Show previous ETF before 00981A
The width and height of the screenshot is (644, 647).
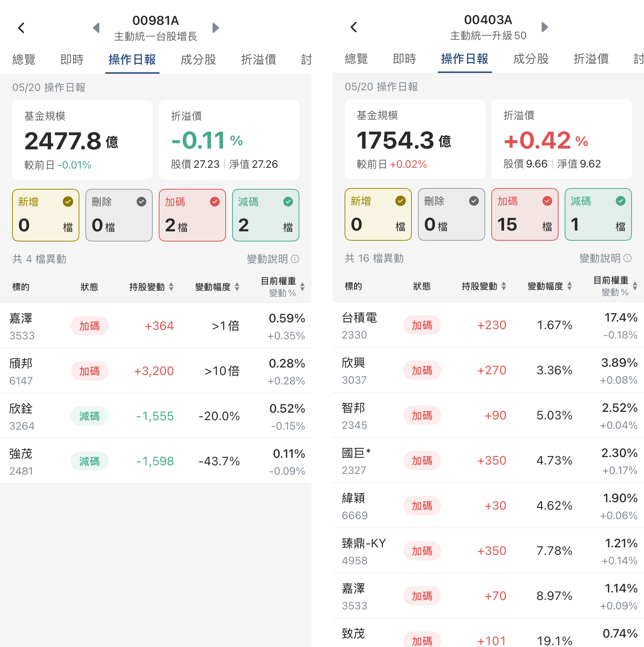96,27
